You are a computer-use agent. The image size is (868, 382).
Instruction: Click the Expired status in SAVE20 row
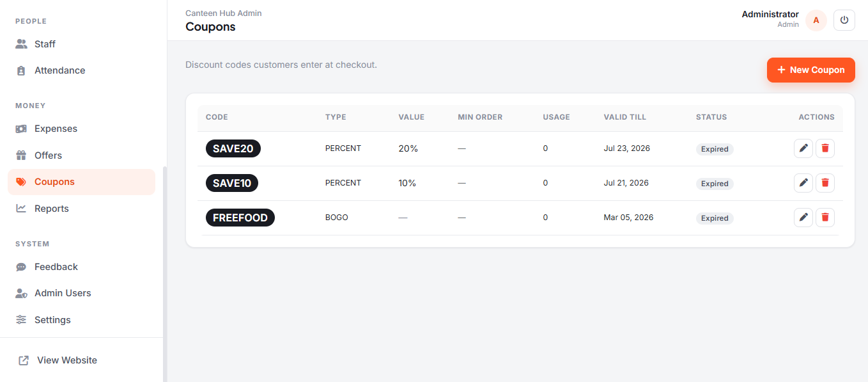tap(715, 149)
